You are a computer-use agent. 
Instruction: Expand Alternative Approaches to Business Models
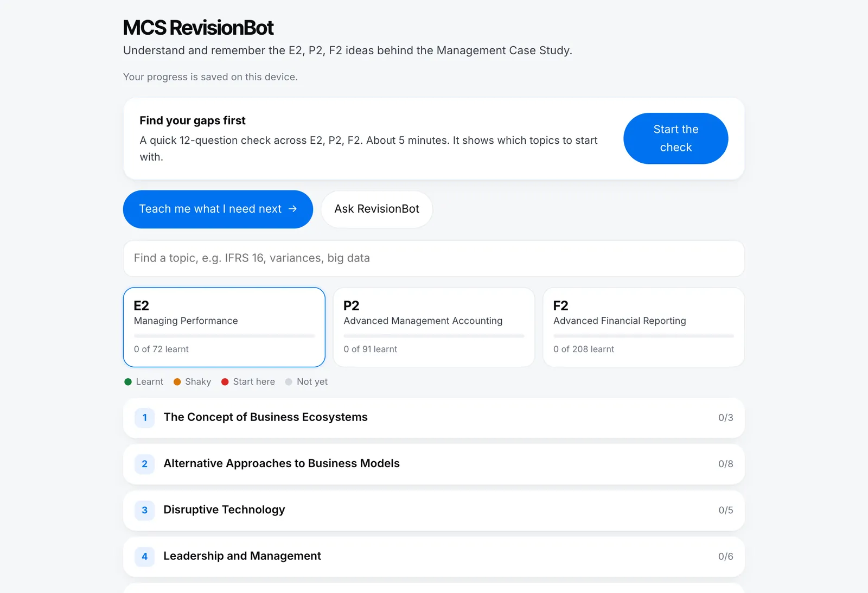coord(433,464)
